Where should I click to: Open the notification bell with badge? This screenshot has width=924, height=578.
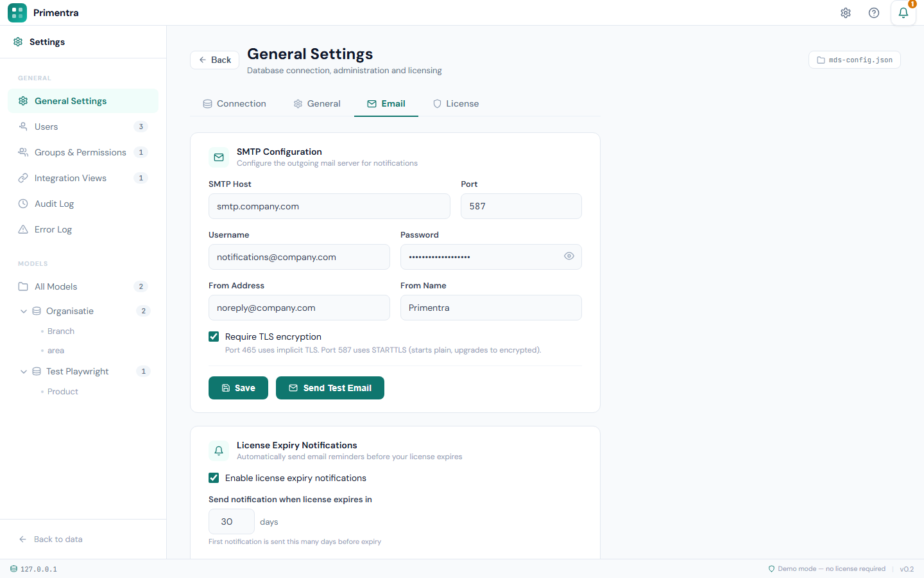[x=903, y=13]
